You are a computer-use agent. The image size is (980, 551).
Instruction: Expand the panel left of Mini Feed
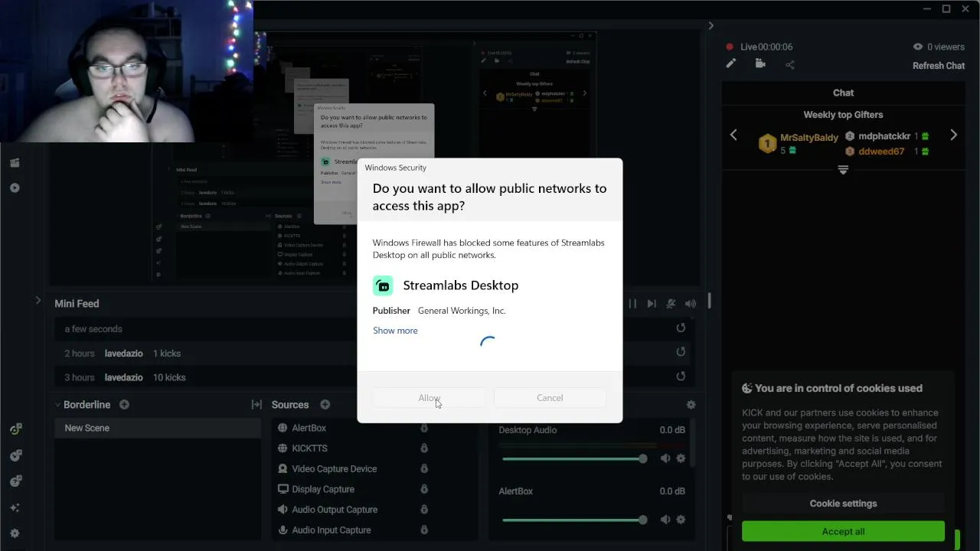38,301
